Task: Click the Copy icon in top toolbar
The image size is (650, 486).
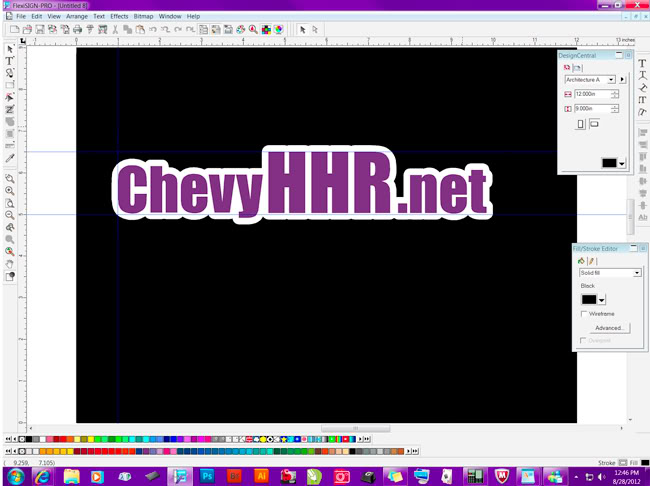Action: [x=128, y=29]
